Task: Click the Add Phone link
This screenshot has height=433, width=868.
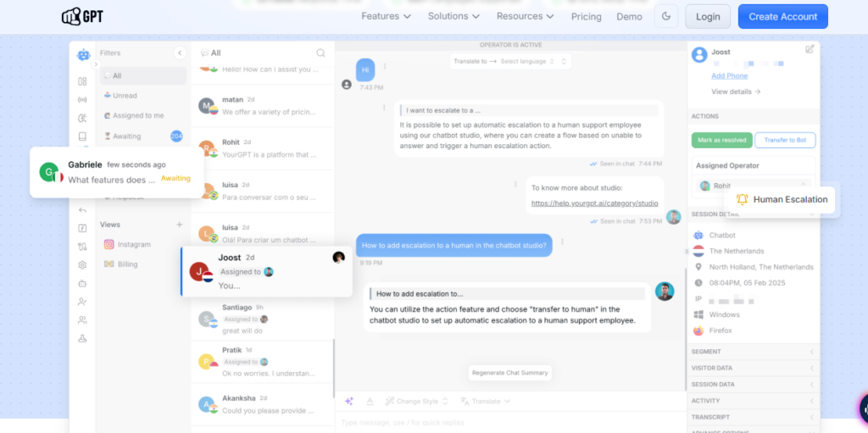Action: click(x=730, y=76)
